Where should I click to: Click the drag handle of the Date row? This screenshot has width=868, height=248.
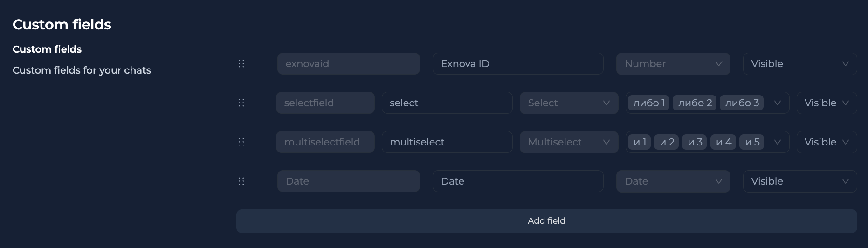pos(241,181)
